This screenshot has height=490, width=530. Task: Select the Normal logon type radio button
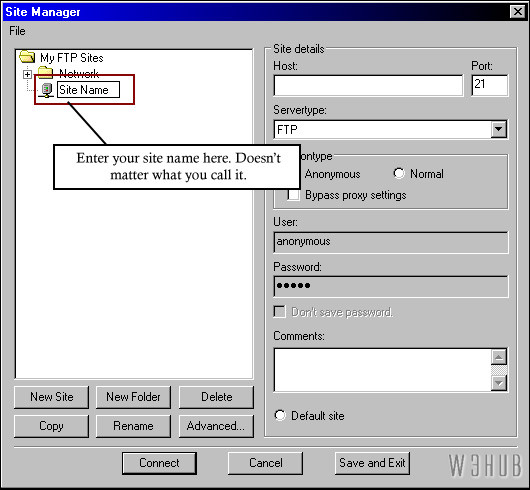click(x=399, y=173)
